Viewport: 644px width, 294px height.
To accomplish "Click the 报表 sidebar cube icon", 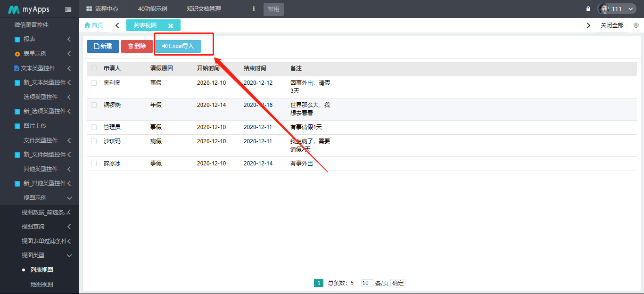I will tap(17, 40).
